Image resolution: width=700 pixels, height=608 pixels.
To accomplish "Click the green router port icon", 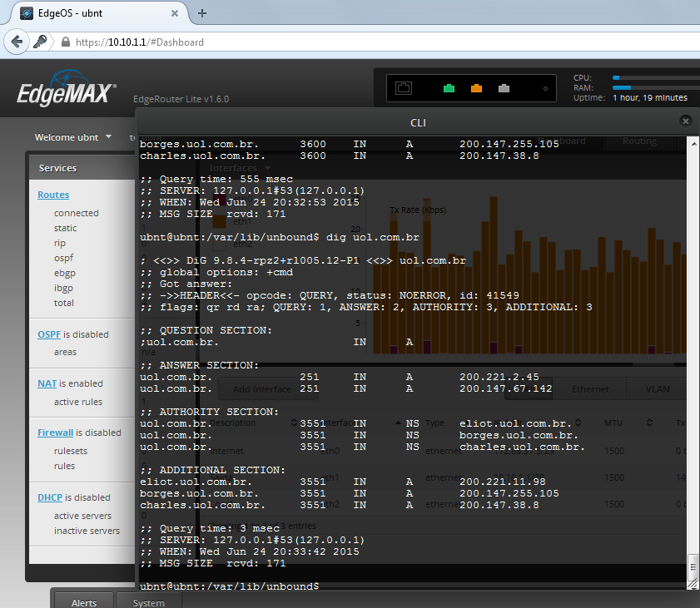I will tap(449, 87).
